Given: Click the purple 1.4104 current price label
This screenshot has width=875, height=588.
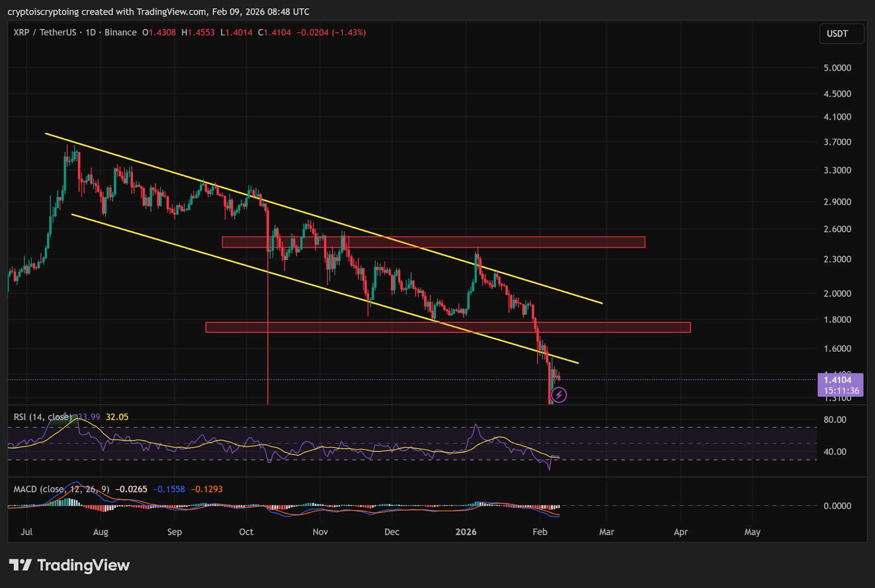Looking at the screenshot, I should [x=840, y=385].
